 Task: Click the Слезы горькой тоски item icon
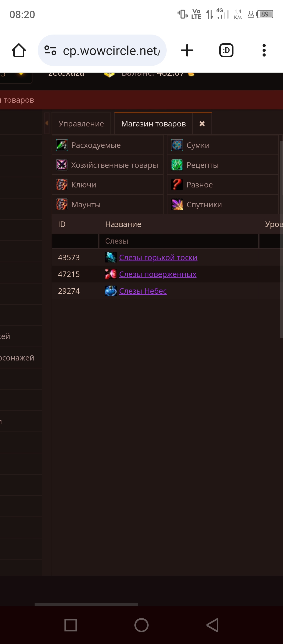111,257
